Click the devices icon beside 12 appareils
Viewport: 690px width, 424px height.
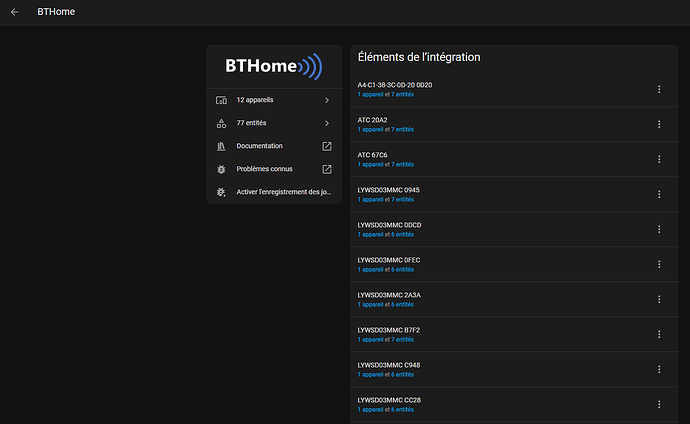[221, 100]
